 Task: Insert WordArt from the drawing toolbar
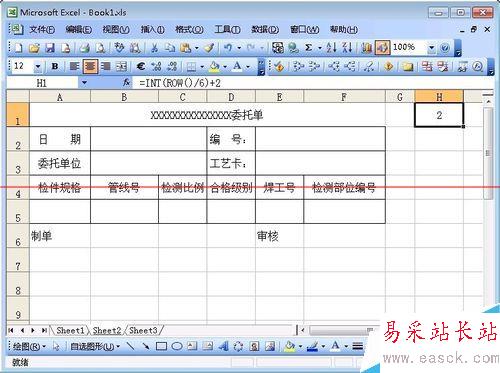(223, 346)
